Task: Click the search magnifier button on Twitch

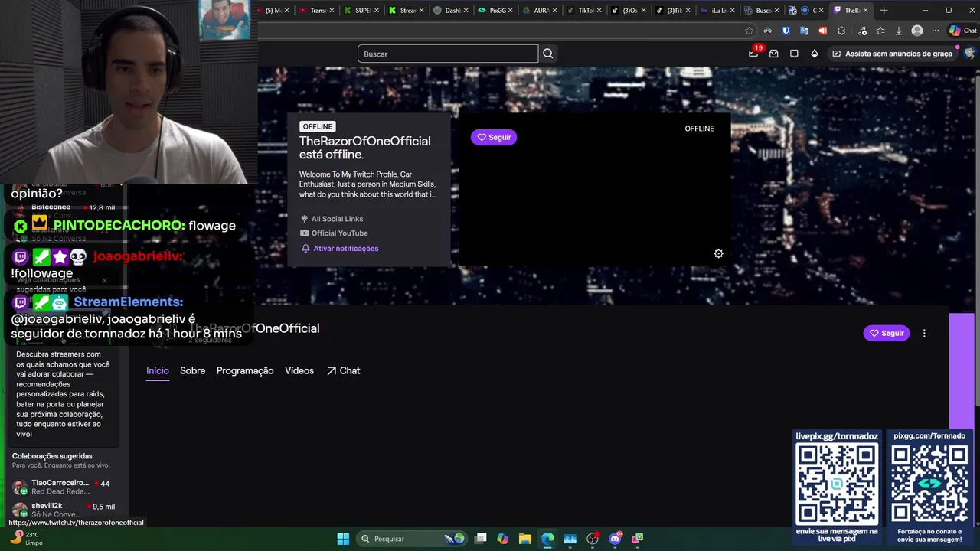Action: (547, 54)
